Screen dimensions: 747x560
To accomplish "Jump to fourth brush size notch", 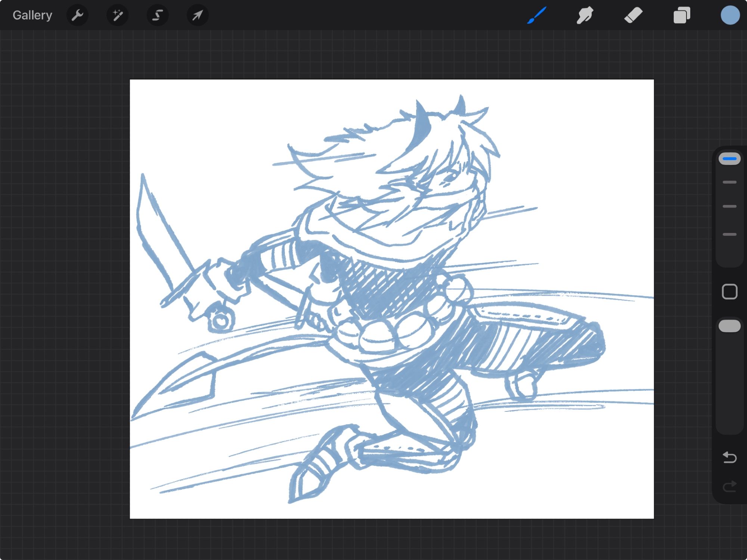I will pyautogui.click(x=729, y=234).
